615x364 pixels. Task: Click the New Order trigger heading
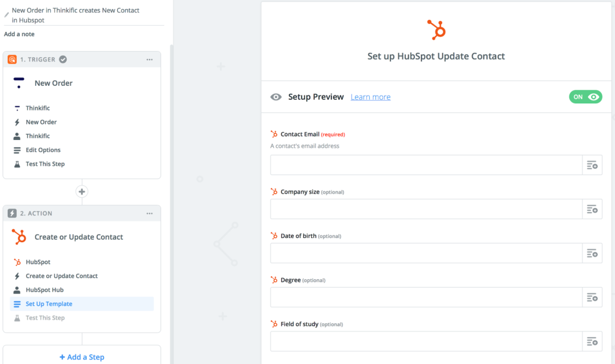pyautogui.click(x=53, y=83)
